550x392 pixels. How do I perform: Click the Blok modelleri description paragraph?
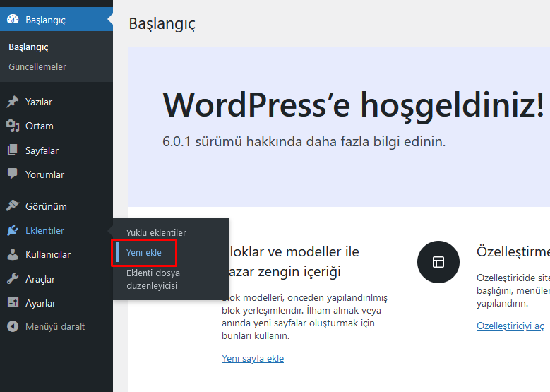(304, 316)
